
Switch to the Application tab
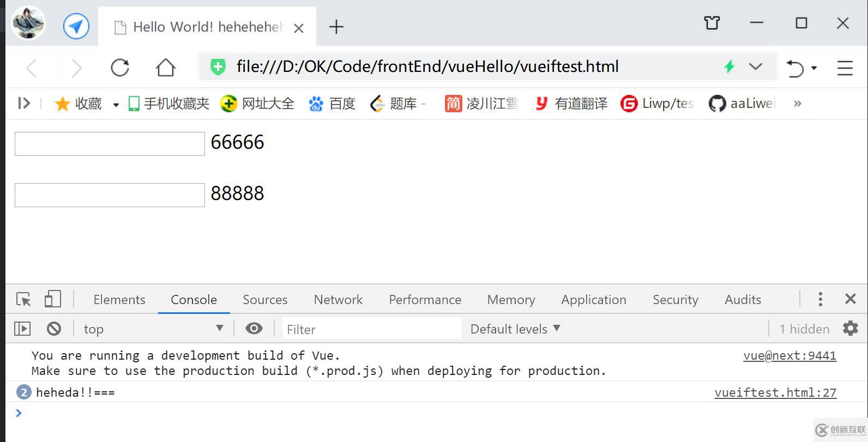point(594,300)
